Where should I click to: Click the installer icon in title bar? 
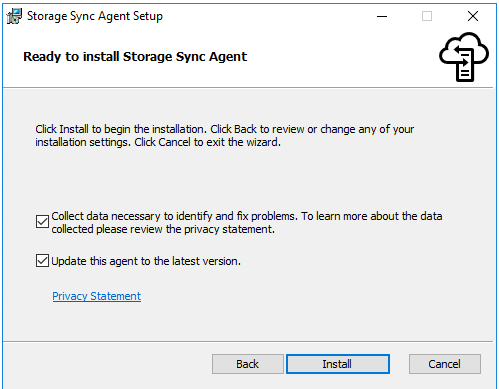pyautogui.click(x=14, y=16)
